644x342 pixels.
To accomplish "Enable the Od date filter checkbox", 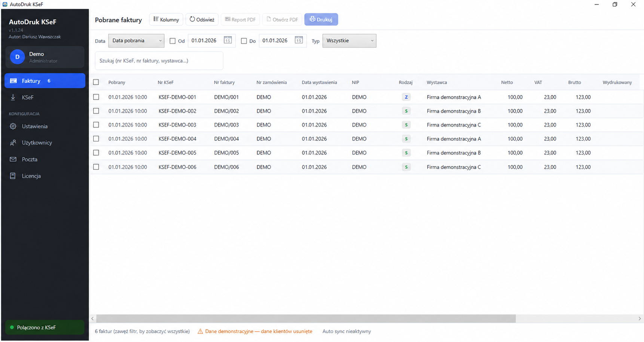I will tap(173, 41).
